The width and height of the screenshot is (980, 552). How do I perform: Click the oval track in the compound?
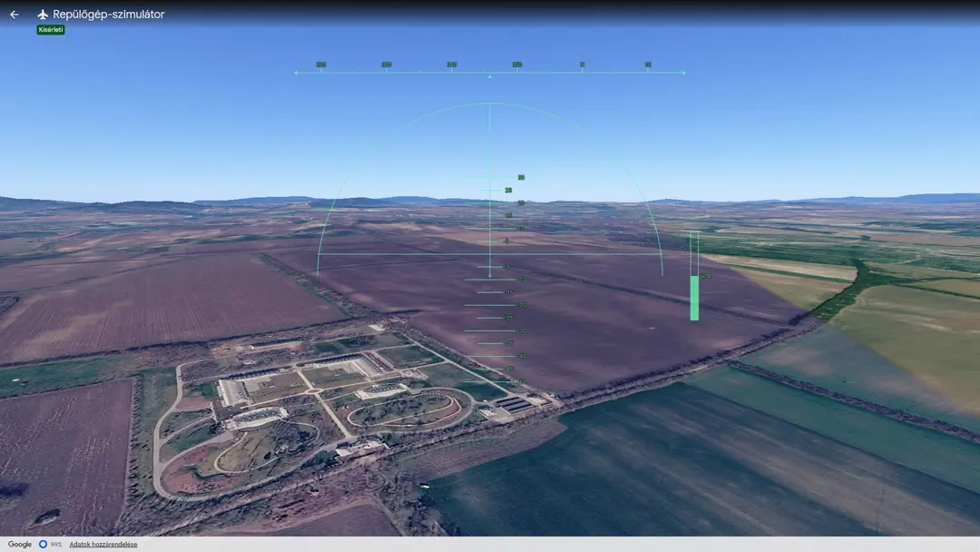click(x=410, y=410)
